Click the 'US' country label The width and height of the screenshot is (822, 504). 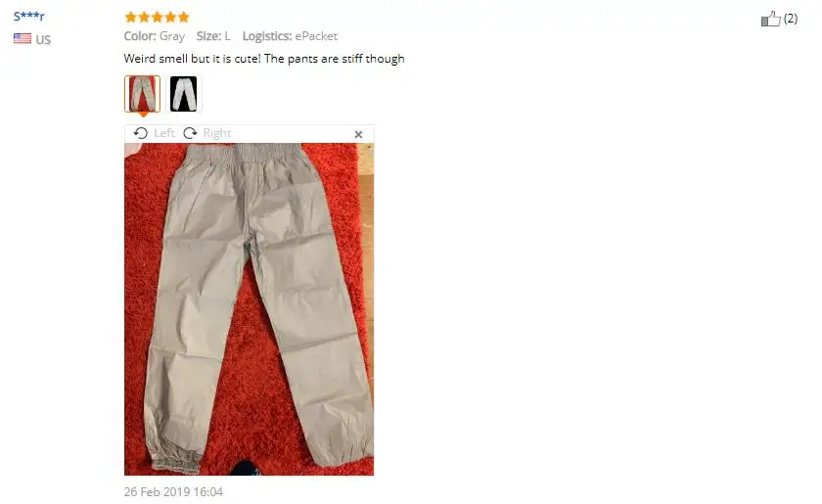pyautogui.click(x=43, y=40)
